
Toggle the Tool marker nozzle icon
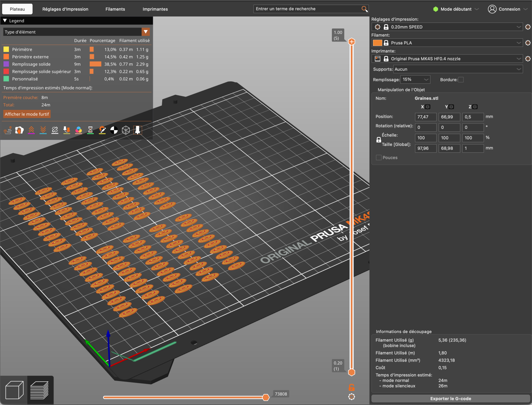tap(138, 130)
